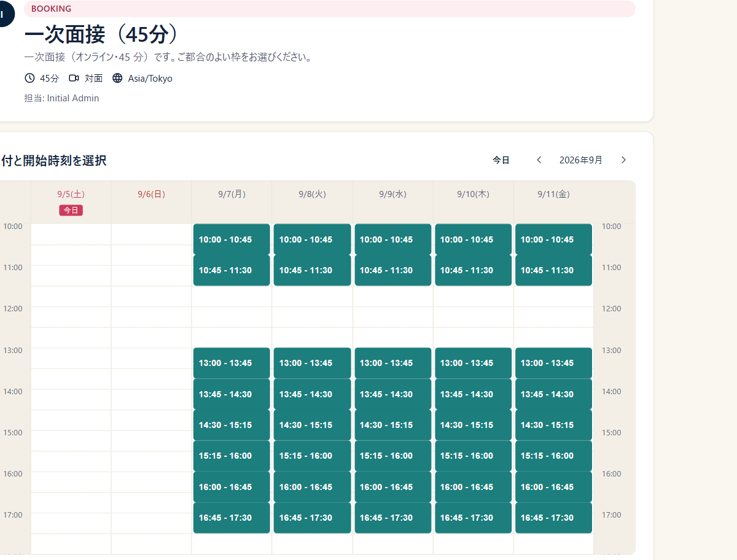Click the red 今日 badge under 9/5

tap(71, 210)
